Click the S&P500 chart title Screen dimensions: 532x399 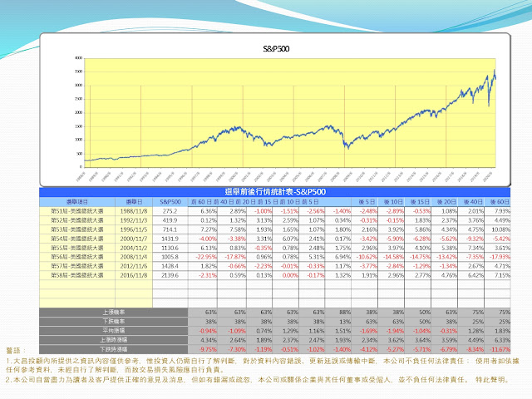pyautogui.click(x=276, y=49)
